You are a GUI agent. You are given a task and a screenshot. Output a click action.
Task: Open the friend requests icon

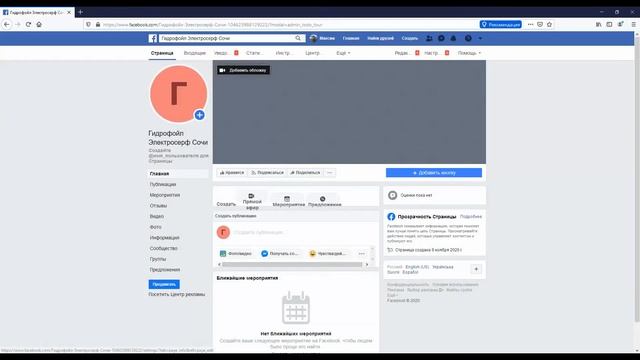pos(429,38)
